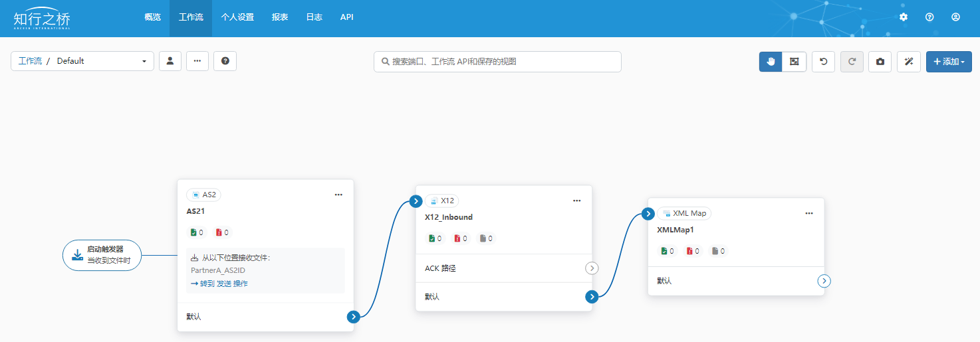Screen dimensions: 980x342
Task: Open the 添加 dropdown button
Action: (x=949, y=62)
